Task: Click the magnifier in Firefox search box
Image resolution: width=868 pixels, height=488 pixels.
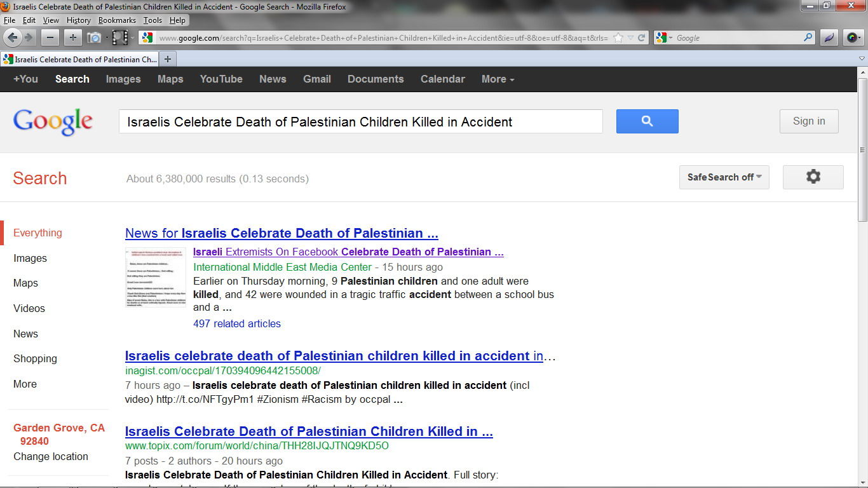Action: (808, 37)
